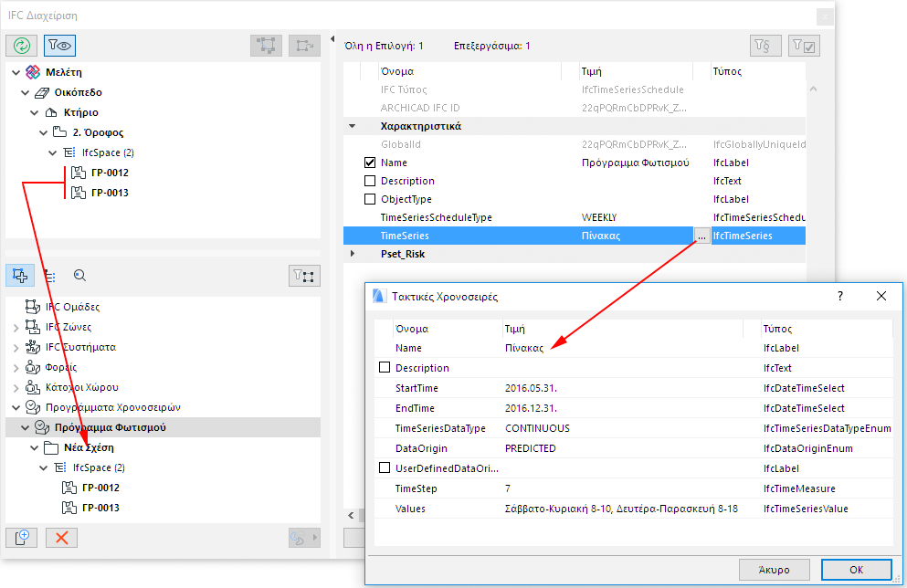This screenshot has height=588, width=907.
Task: Click the StartTime value 2016.05.31.
Action: coord(531,388)
